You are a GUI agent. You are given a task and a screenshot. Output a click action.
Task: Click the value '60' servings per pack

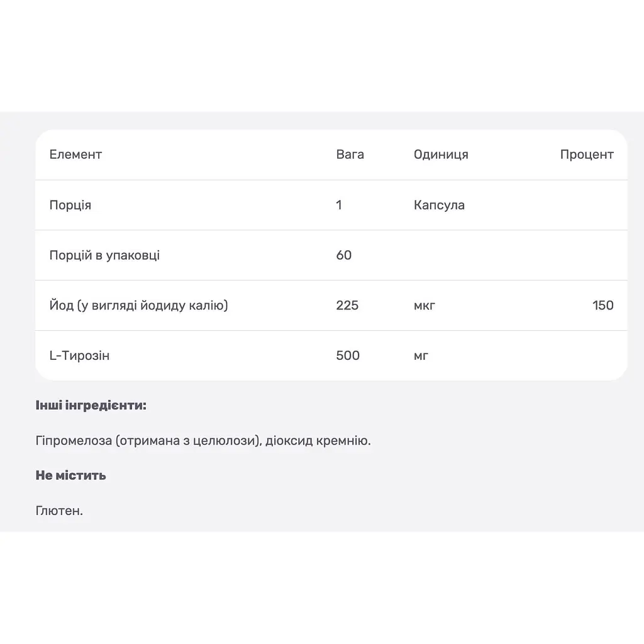coord(344,255)
